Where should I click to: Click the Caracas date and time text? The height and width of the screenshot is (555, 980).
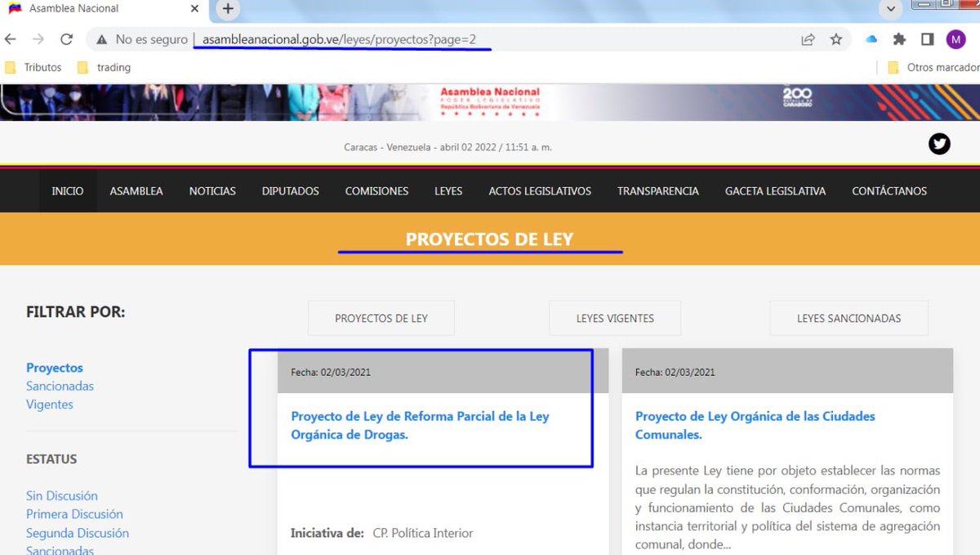pos(448,147)
